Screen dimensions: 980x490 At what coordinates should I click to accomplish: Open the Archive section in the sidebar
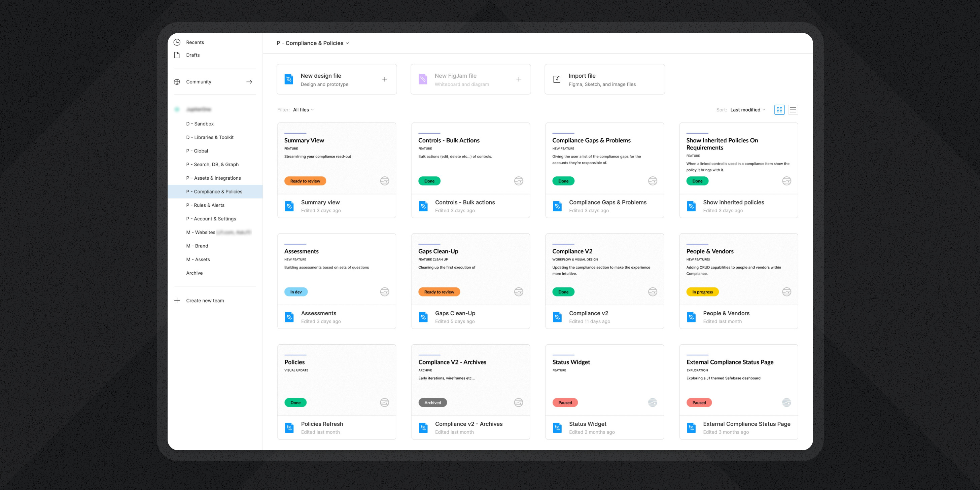click(195, 273)
